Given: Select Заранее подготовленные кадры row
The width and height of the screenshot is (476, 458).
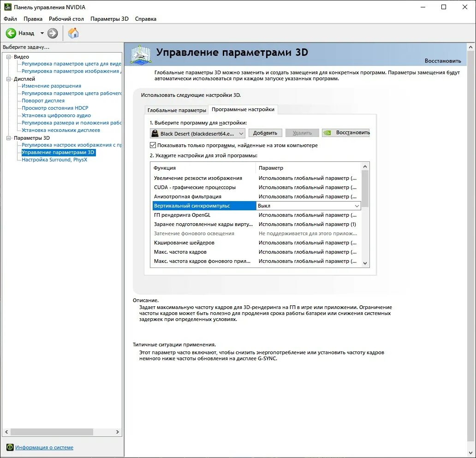Looking at the screenshot, I should point(256,224).
